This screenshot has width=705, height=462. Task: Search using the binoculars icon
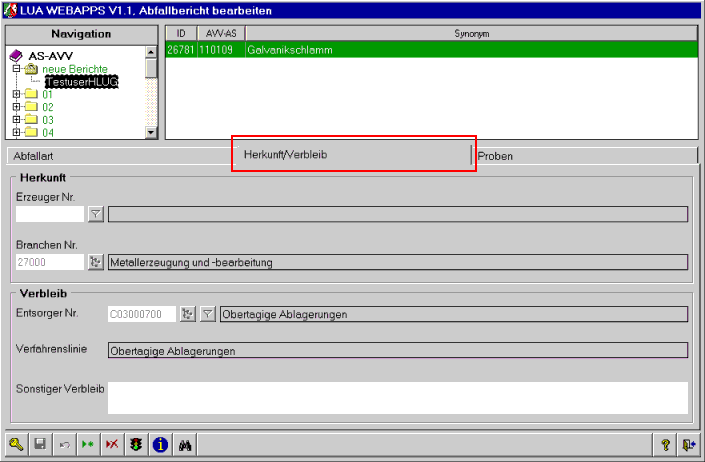[x=184, y=445]
